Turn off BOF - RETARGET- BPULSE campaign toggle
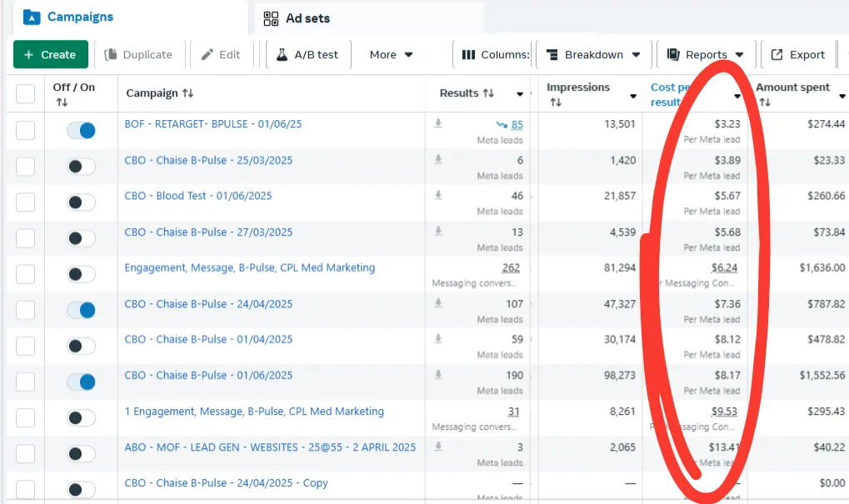The image size is (849, 504). pos(81,131)
